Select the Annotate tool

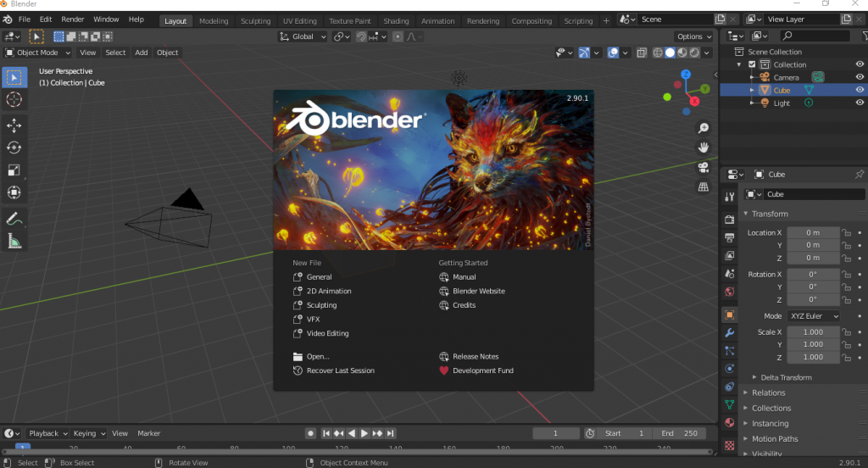click(14, 219)
